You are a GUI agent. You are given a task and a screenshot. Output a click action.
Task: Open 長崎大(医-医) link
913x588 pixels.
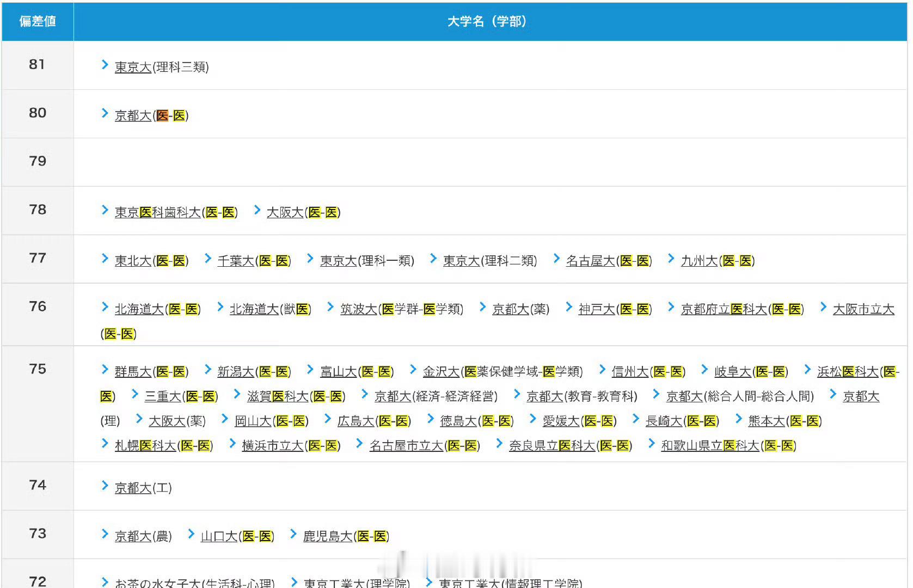click(x=682, y=421)
